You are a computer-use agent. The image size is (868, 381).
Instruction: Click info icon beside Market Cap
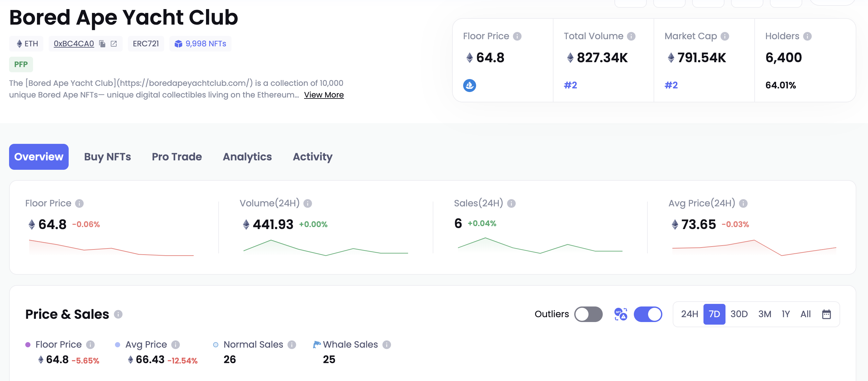pyautogui.click(x=725, y=36)
